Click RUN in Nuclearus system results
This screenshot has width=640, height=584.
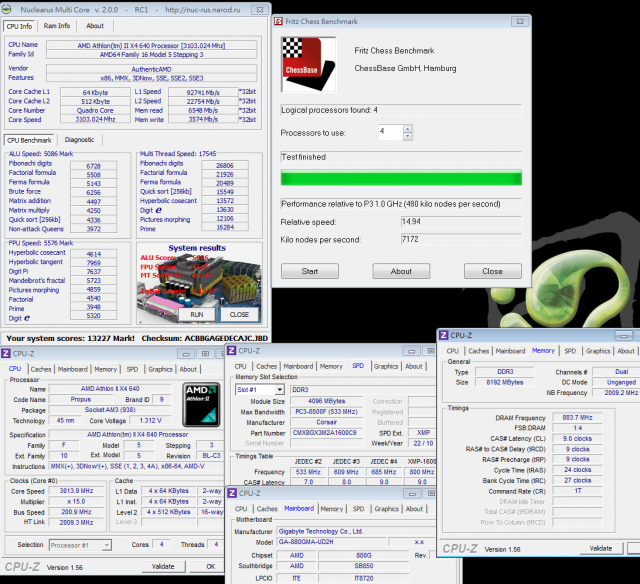(197, 314)
